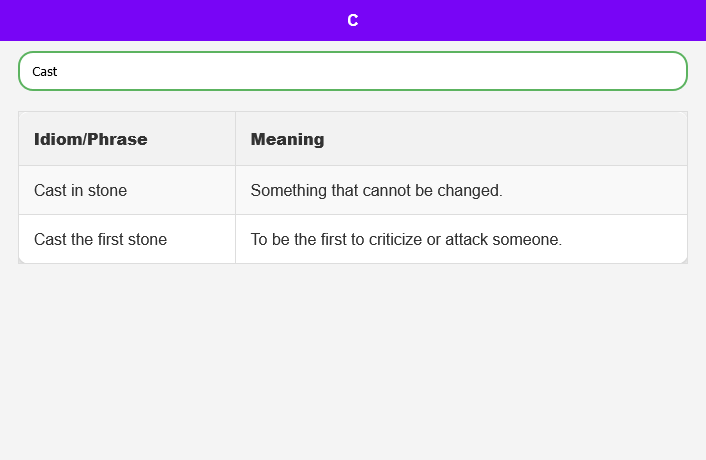Select the "Cast in stone" idiom cell
The image size is (706, 460).
pyautogui.click(x=80, y=190)
